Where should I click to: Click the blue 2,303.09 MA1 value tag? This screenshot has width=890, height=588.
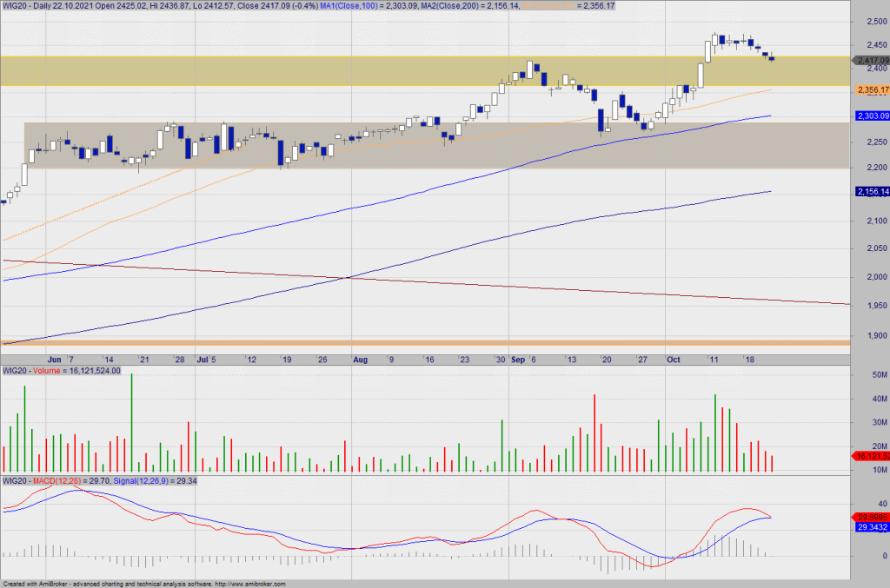(870, 116)
